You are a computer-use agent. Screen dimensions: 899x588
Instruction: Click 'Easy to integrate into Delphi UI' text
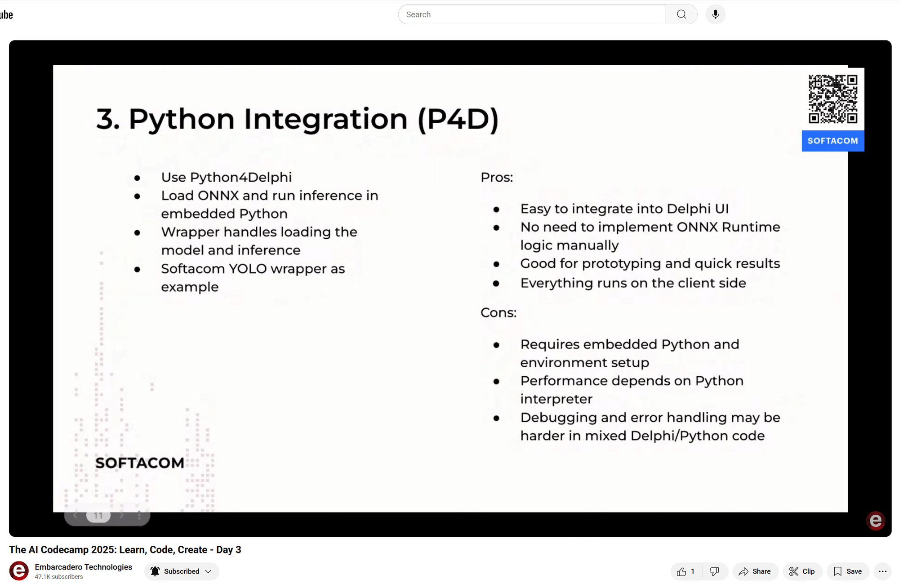(624, 209)
